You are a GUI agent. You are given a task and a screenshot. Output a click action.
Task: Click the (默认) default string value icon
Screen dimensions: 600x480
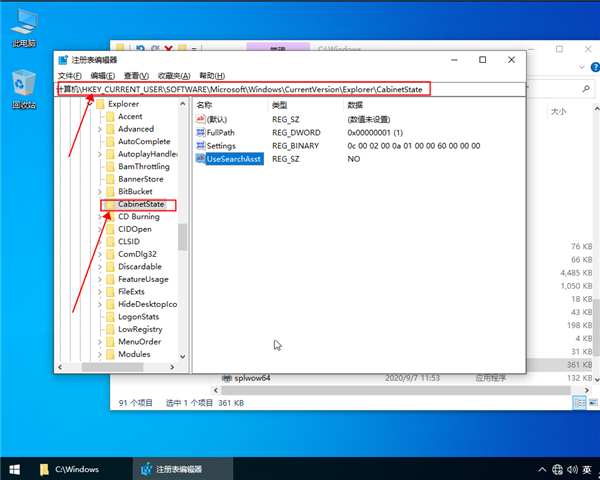(201, 119)
